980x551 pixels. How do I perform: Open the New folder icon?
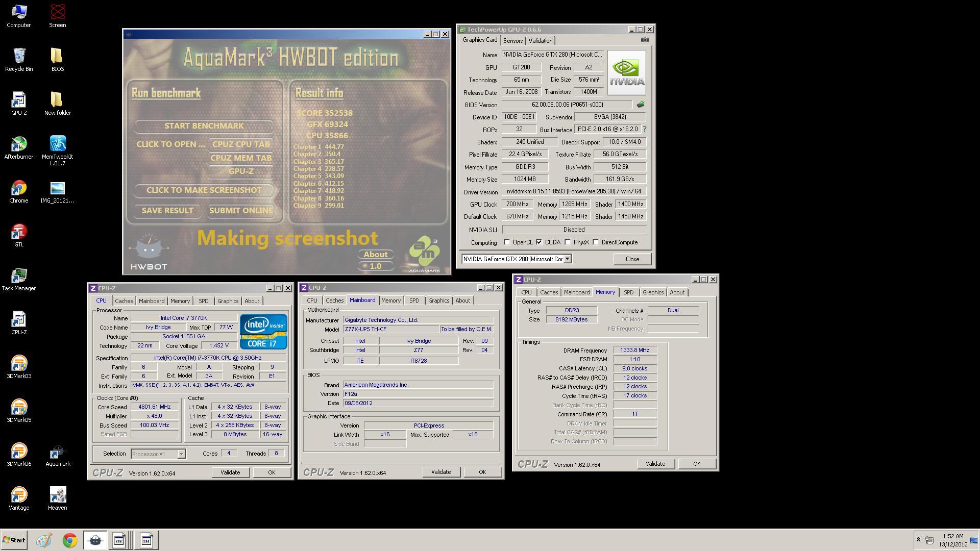click(x=58, y=104)
